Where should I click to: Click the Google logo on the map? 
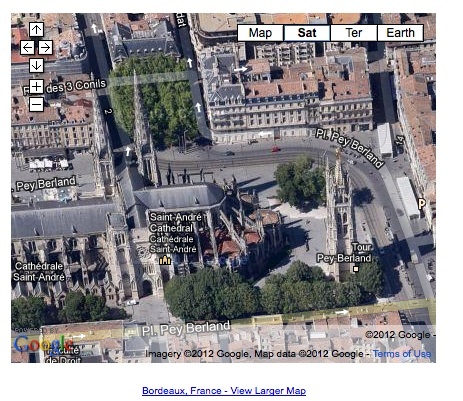pyautogui.click(x=43, y=343)
